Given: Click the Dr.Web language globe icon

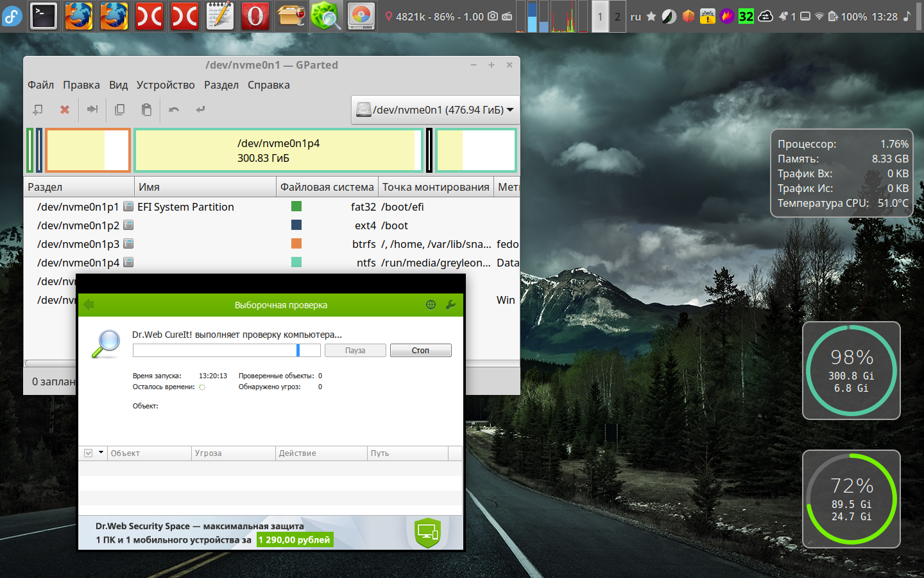Looking at the screenshot, I should [431, 305].
